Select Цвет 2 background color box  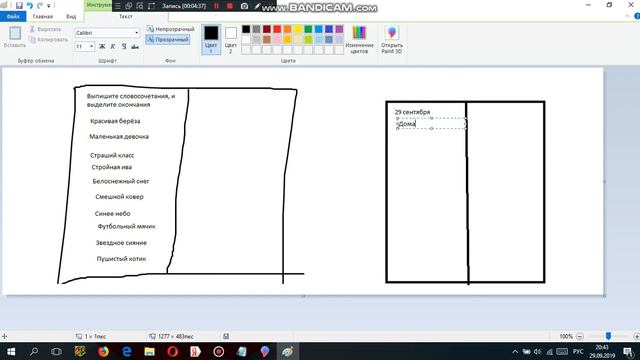(x=231, y=39)
